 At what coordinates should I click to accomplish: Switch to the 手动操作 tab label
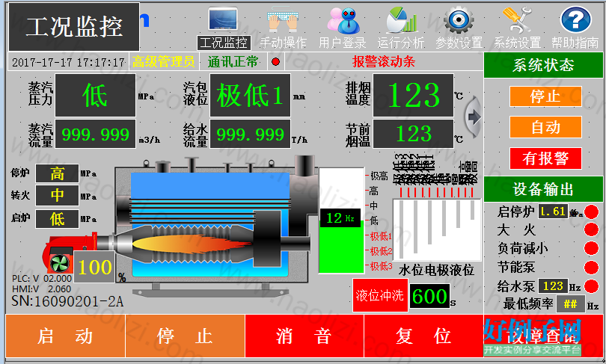coord(284,43)
